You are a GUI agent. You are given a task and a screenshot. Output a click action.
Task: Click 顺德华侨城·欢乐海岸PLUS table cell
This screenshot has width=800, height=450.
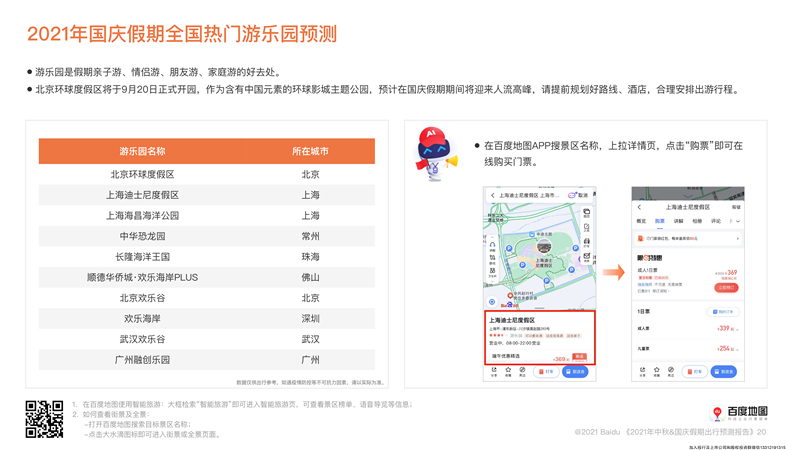pos(142,278)
